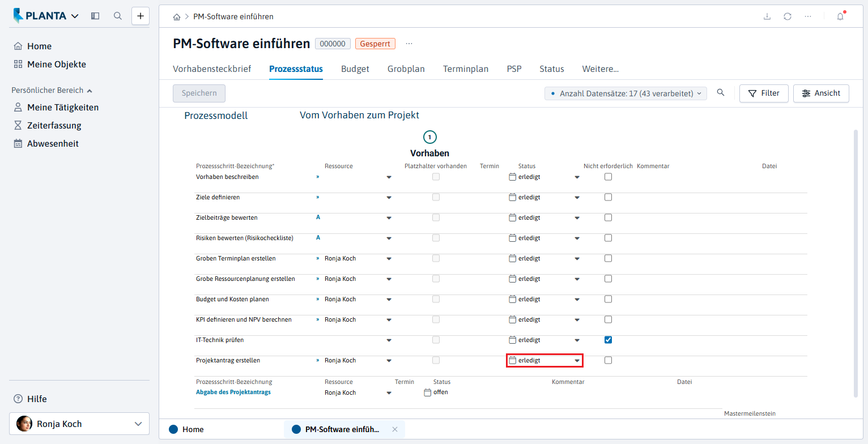Open calendar icon for Ziele definieren

tap(513, 197)
